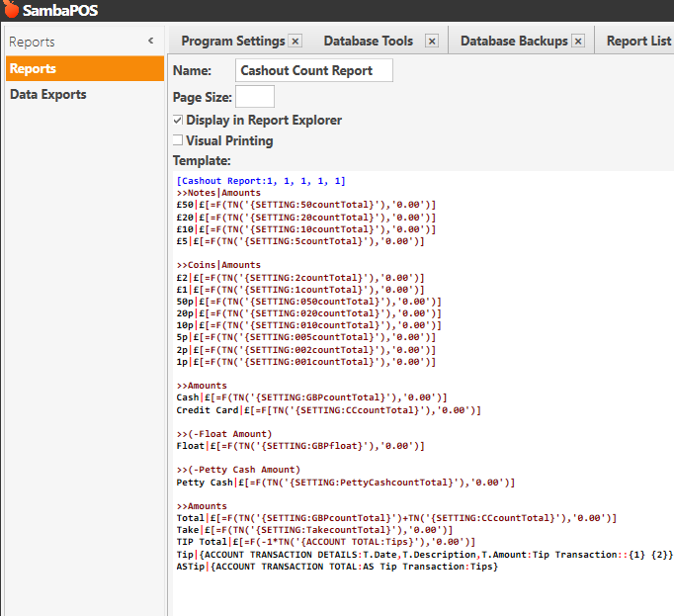Viewport: 674px width, 616px height.
Task: Uncheck Display in Report Explorer
Action: pos(178,120)
